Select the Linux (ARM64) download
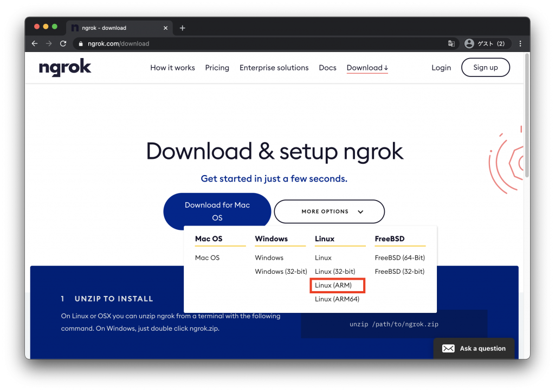Image resolution: width=555 pixels, height=392 pixels. tap(337, 299)
